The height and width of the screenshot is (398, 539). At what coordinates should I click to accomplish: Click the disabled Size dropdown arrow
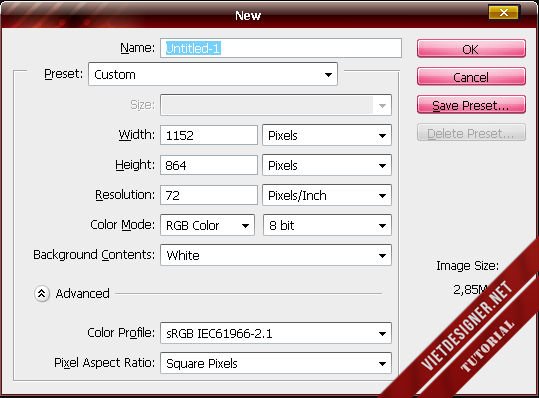382,105
